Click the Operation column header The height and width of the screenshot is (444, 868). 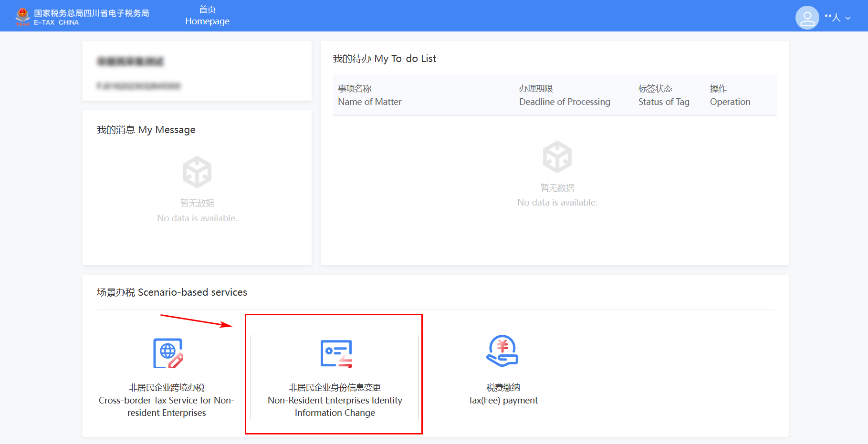(730, 95)
